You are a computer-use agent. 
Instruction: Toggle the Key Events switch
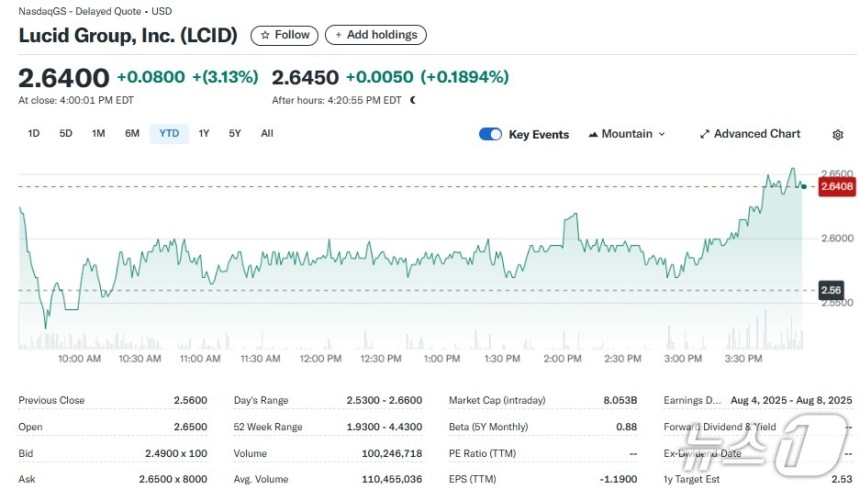(x=490, y=134)
